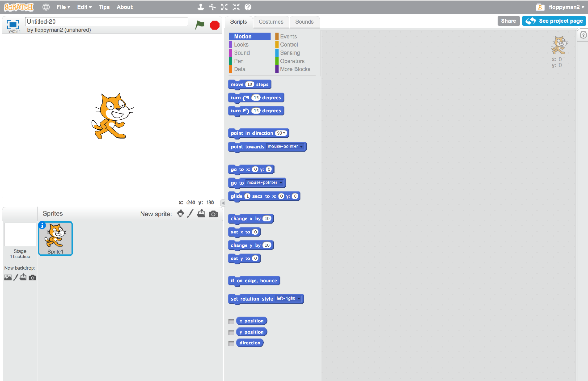Open the language globe menu
This screenshot has height=381, width=588.
(x=46, y=7)
